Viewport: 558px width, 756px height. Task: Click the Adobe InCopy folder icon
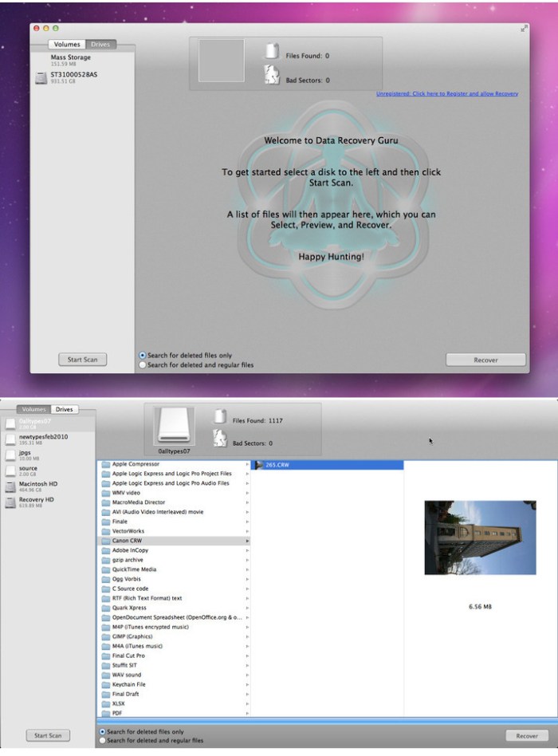pos(106,550)
